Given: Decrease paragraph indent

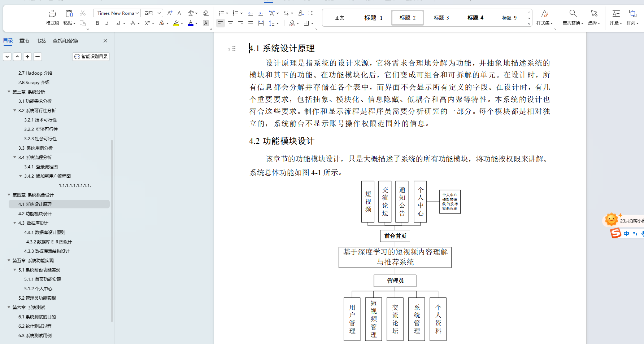Looking at the screenshot, I should tap(251, 13).
